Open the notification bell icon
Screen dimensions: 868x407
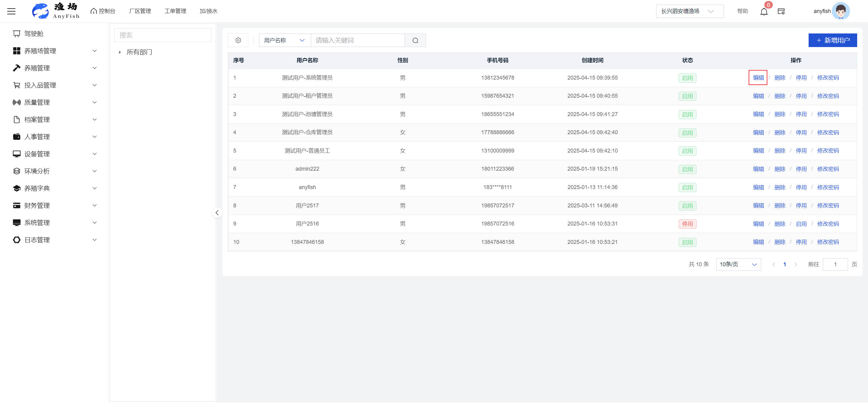(x=763, y=11)
